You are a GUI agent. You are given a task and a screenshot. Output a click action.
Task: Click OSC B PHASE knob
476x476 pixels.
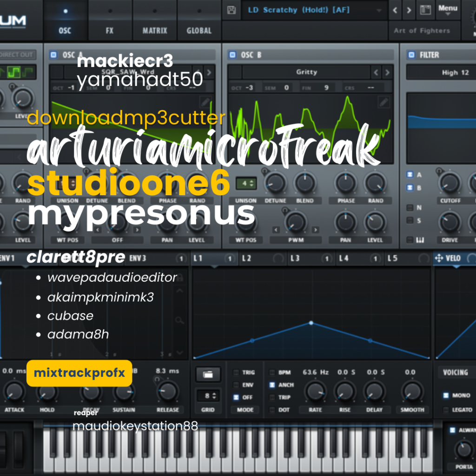tap(346, 183)
